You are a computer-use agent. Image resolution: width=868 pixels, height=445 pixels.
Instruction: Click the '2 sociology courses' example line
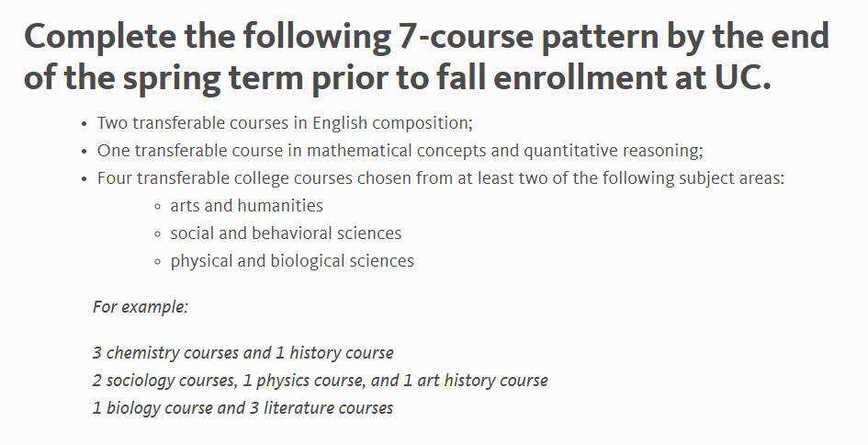point(320,381)
